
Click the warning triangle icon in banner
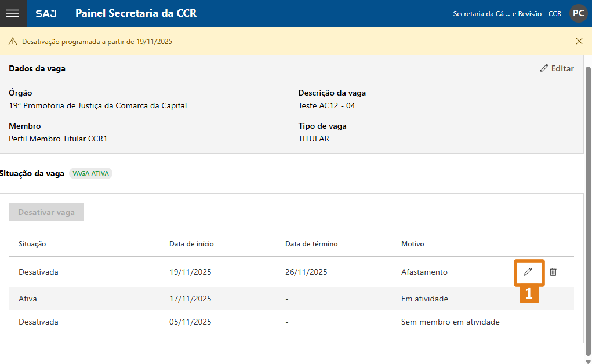click(13, 42)
